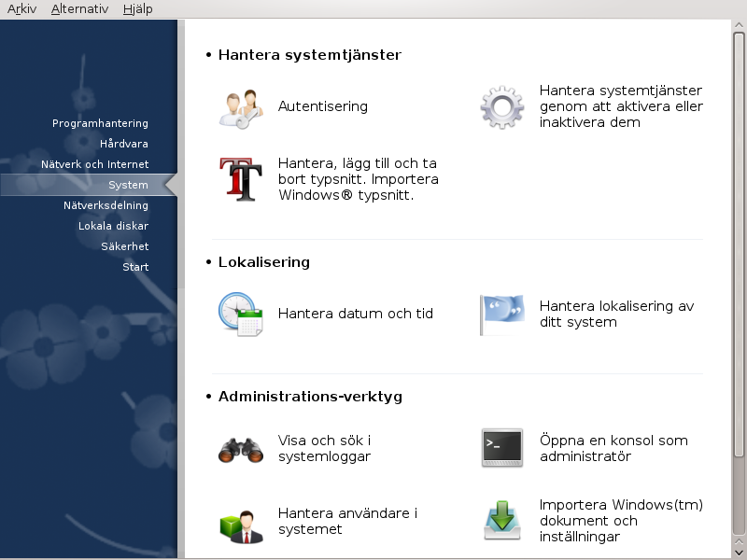The image size is (747, 560).
Task: Click the scrollbar up arrow
Action: (x=739, y=25)
